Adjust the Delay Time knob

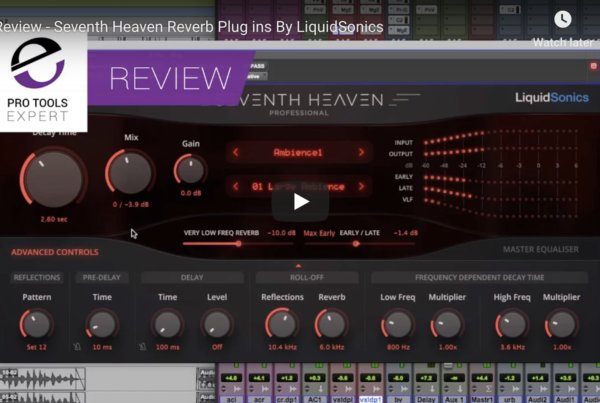tap(167, 324)
